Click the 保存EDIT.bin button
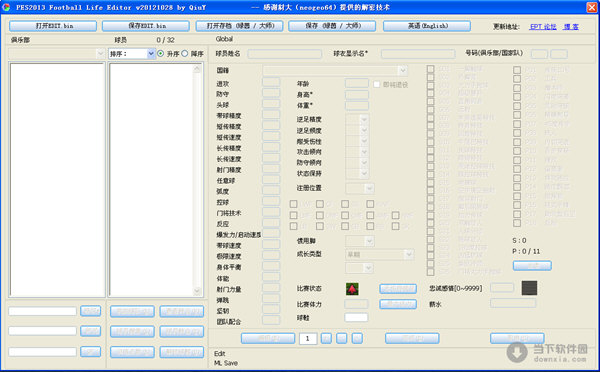The image size is (600, 372). click(146, 26)
